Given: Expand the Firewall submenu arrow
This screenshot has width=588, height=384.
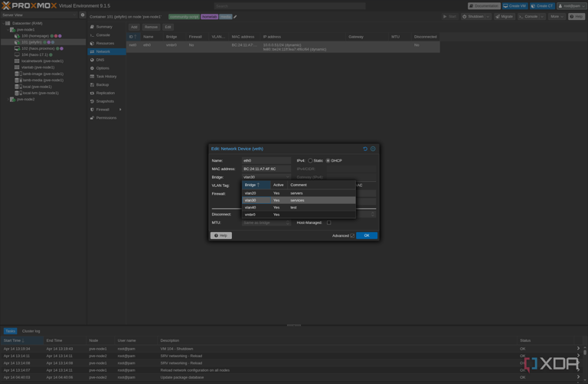Looking at the screenshot, I should 120,110.
